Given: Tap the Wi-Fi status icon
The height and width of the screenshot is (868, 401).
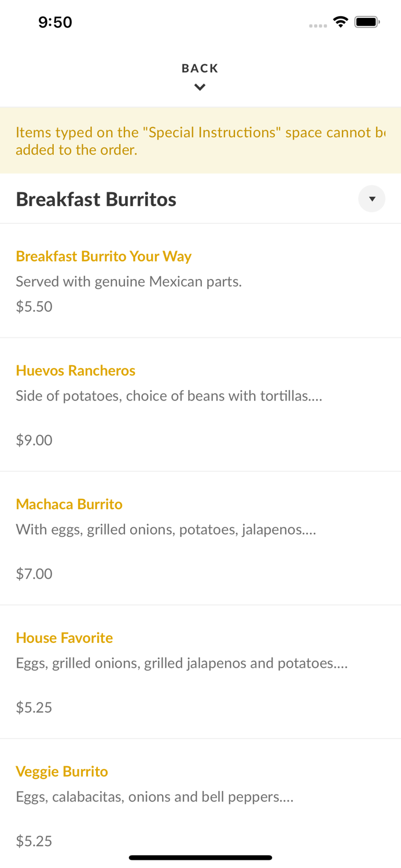Looking at the screenshot, I should 340,21.
